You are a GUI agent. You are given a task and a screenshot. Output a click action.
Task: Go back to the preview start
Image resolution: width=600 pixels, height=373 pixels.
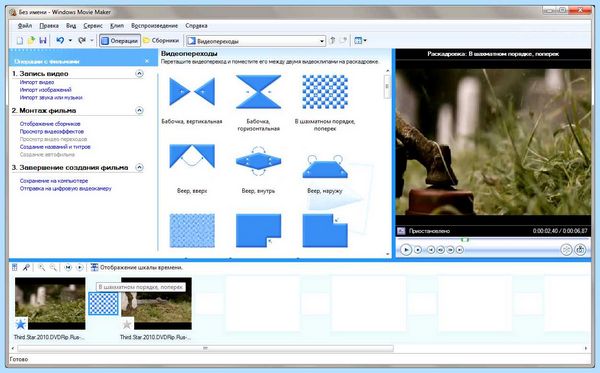pyautogui.click(x=431, y=250)
